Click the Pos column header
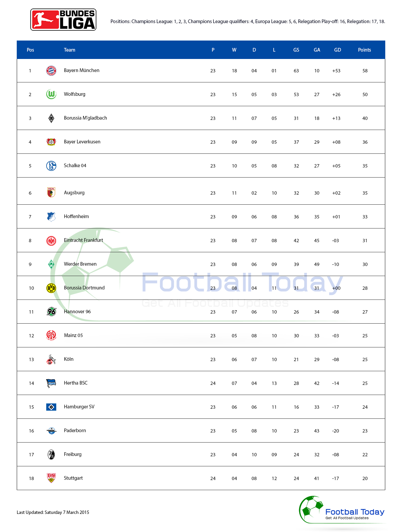 tap(30, 50)
